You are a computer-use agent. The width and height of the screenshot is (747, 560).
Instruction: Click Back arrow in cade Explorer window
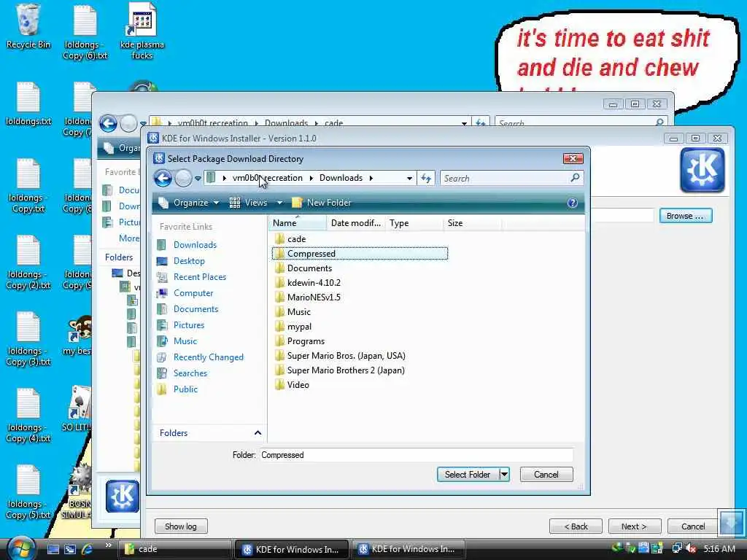tap(108, 123)
